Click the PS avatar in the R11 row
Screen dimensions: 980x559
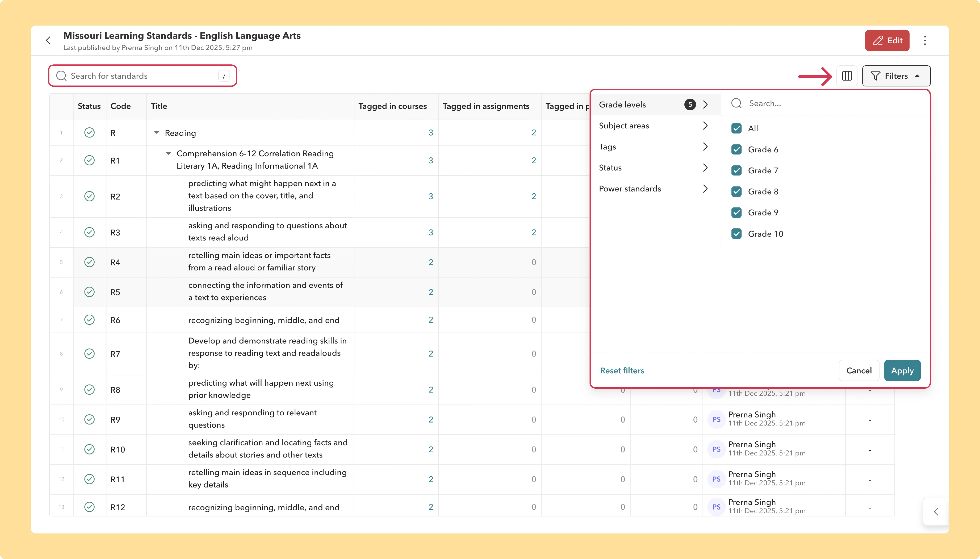coord(716,479)
